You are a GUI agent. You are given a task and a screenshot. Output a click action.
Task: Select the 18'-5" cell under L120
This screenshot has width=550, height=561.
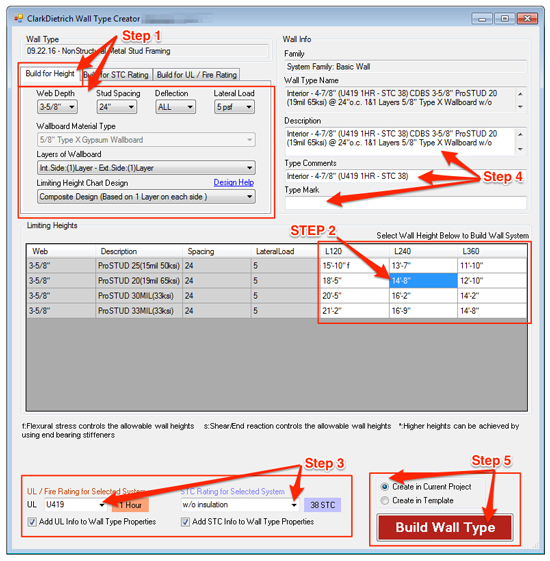[354, 281]
